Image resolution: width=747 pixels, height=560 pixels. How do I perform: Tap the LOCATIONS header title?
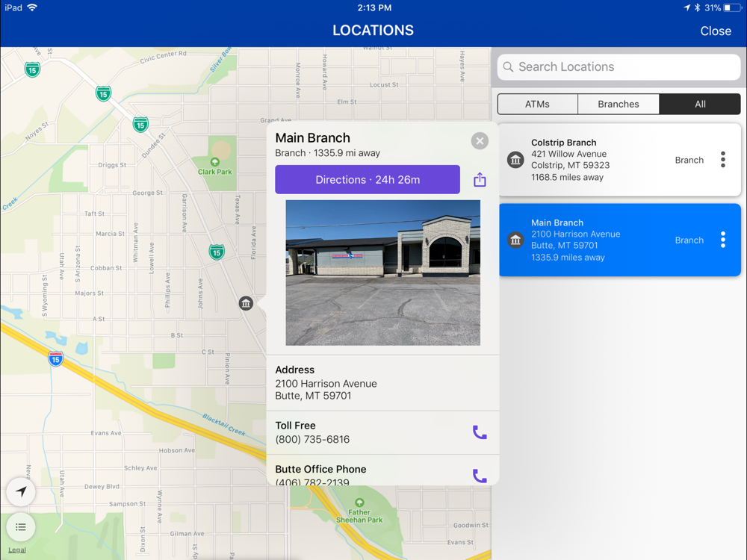point(373,31)
